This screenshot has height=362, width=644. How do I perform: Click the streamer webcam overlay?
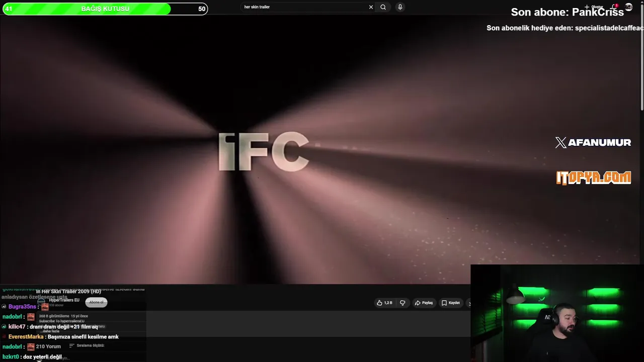[557, 313]
